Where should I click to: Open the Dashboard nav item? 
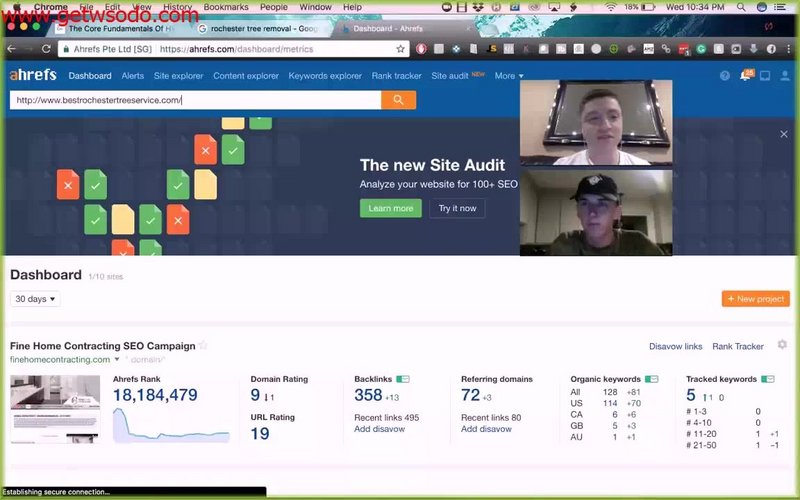point(90,76)
